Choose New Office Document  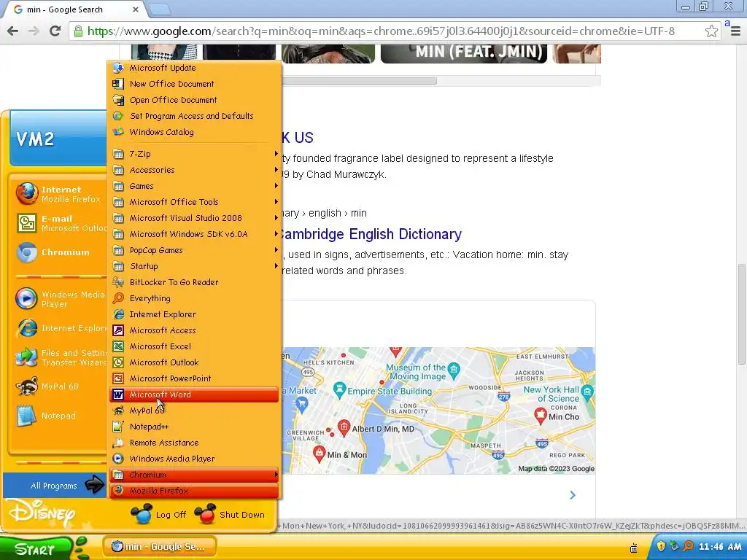(x=194, y=84)
